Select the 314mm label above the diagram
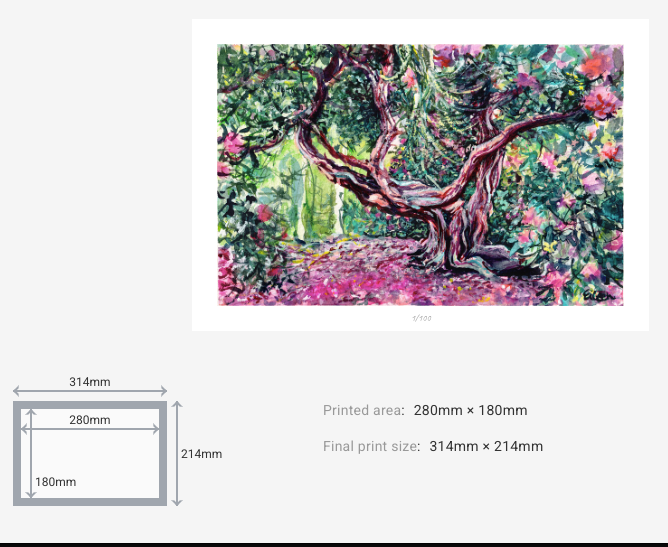Viewport: 668px width, 547px height. (89, 382)
